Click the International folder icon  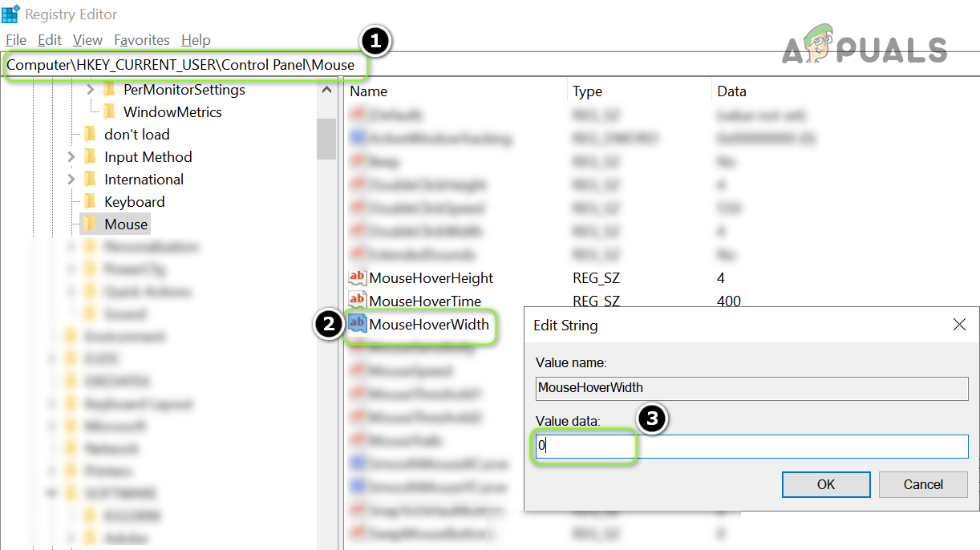click(91, 179)
